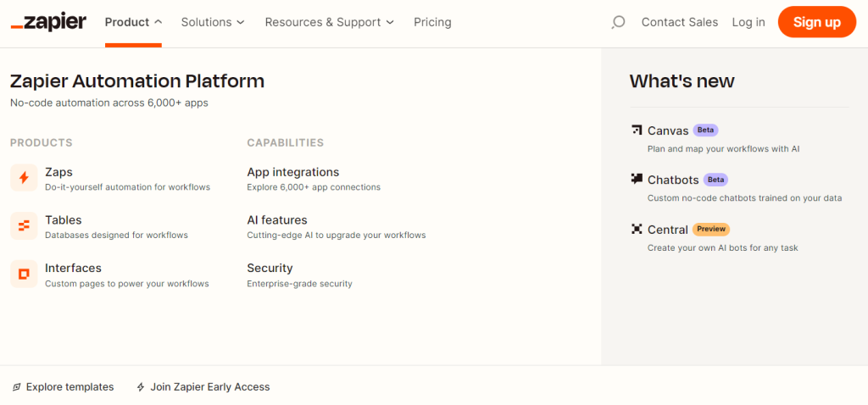Click the CAPABILITIES section label
This screenshot has height=405, width=868.
[285, 142]
